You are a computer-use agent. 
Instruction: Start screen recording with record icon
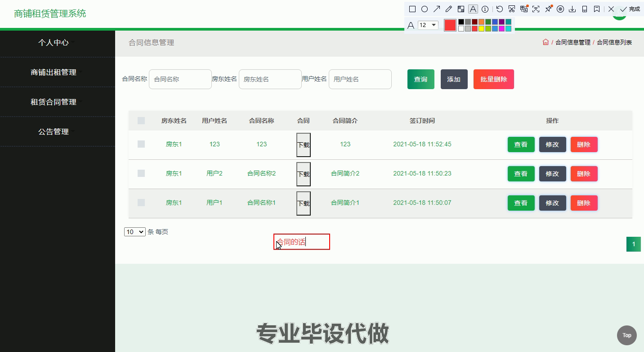tap(560, 9)
